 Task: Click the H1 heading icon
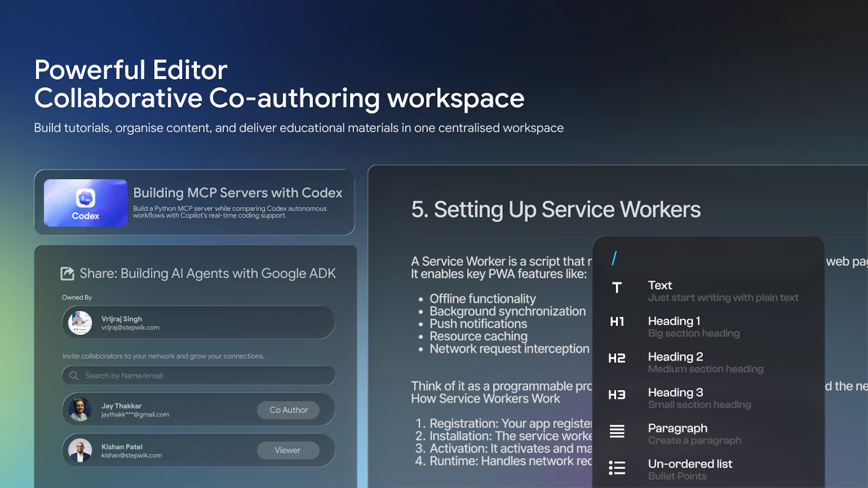pyautogui.click(x=617, y=322)
